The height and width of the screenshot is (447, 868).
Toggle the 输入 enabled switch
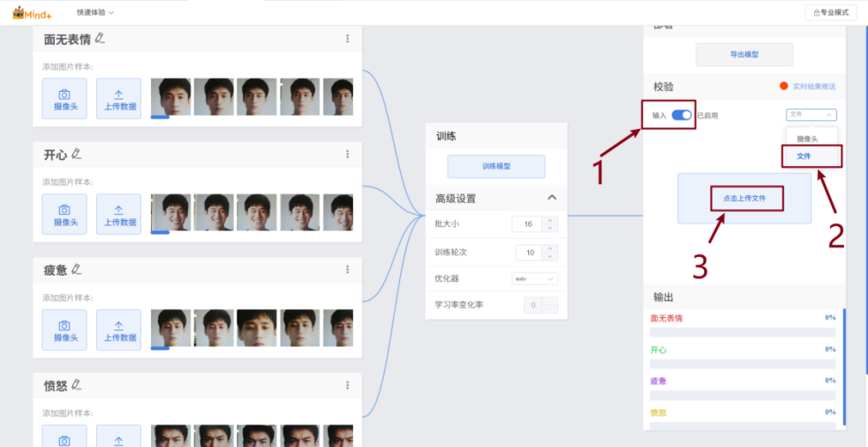pos(682,115)
